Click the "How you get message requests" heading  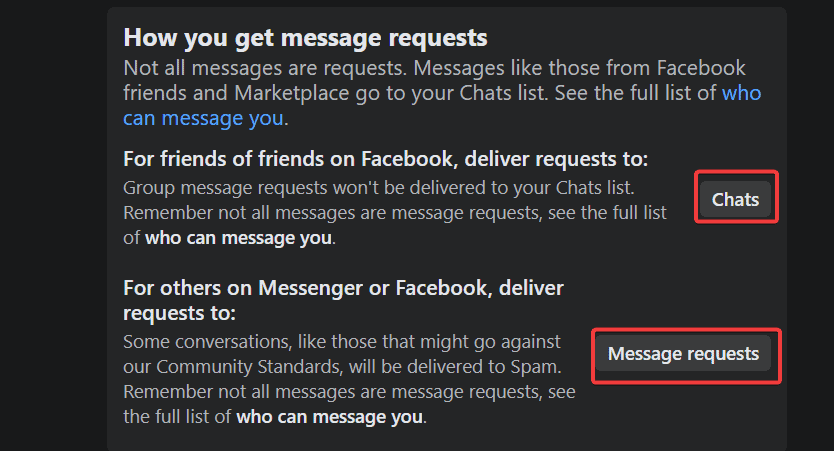305,38
